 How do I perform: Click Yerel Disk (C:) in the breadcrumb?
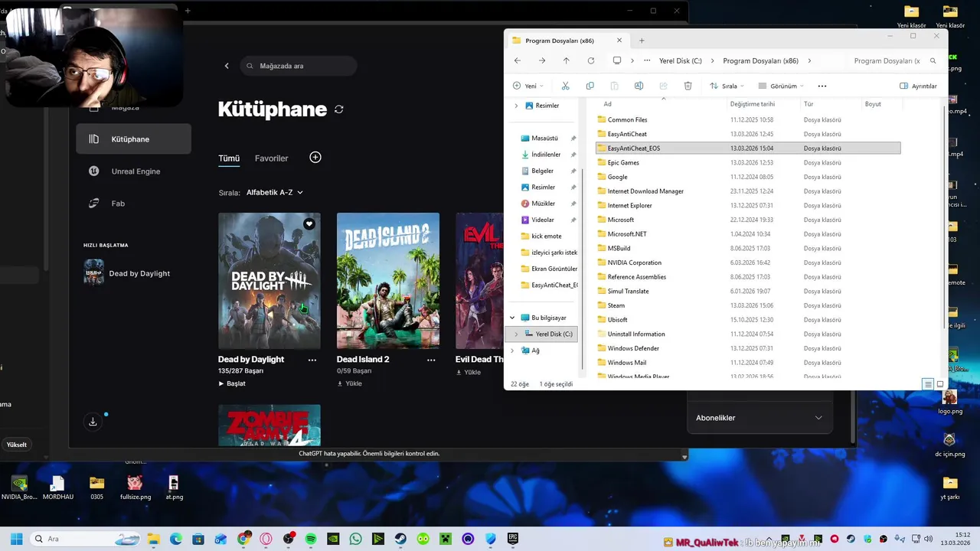[681, 60]
